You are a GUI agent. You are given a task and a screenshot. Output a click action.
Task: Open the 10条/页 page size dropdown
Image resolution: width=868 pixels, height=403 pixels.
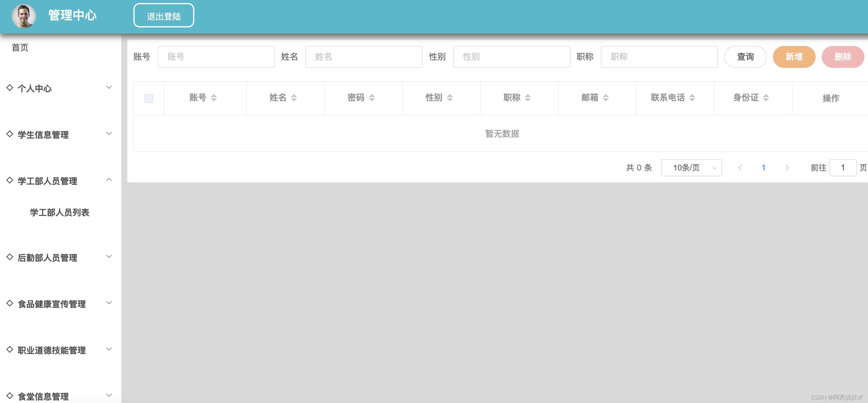(x=691, y=168)
